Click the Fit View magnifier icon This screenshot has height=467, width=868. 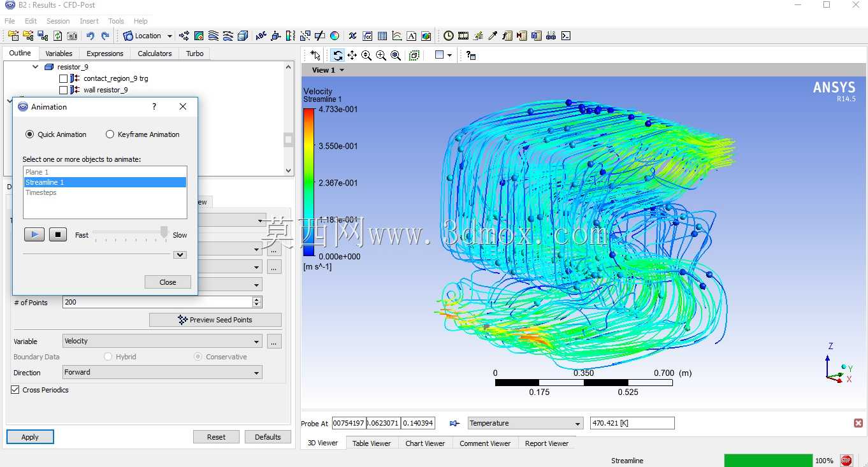tap(396, 55)
